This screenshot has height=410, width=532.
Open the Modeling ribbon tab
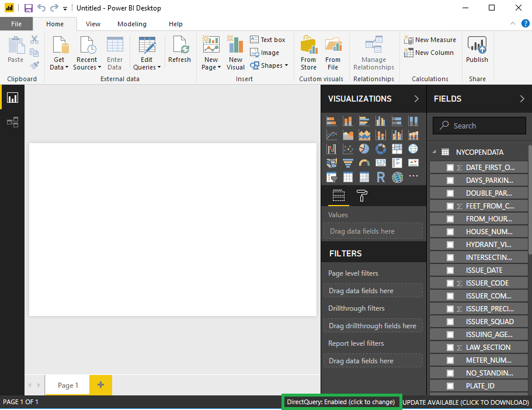pyautogui.click(x=132, y=24)
